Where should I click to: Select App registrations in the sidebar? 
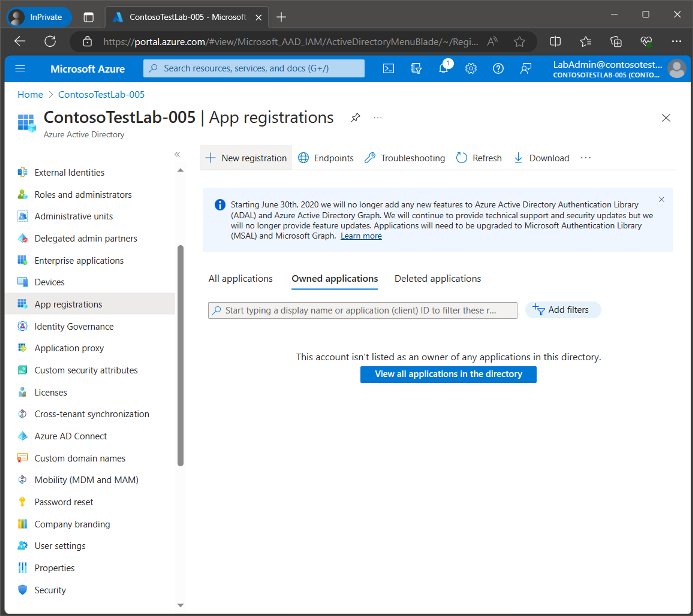(90, 304)
